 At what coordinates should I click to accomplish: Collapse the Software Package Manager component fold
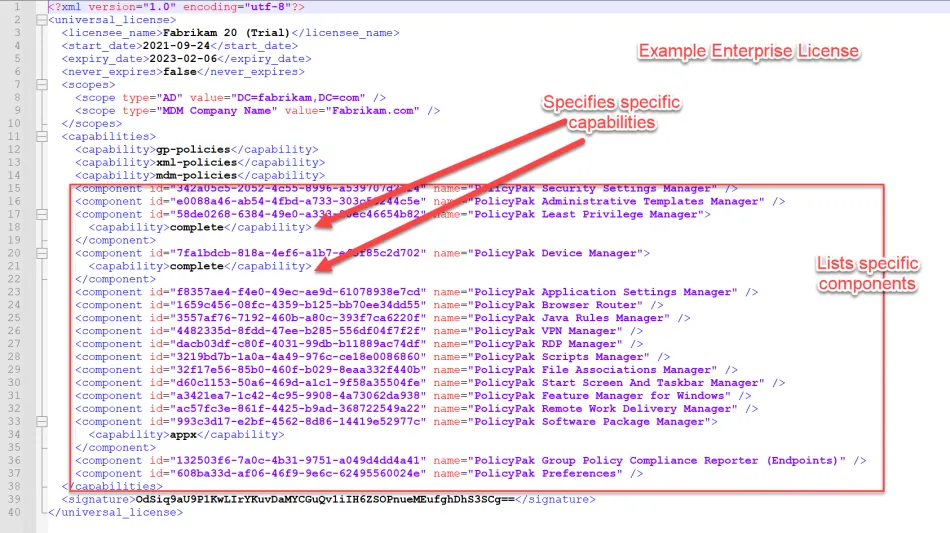pyautogui.click(x=40, y=422)
